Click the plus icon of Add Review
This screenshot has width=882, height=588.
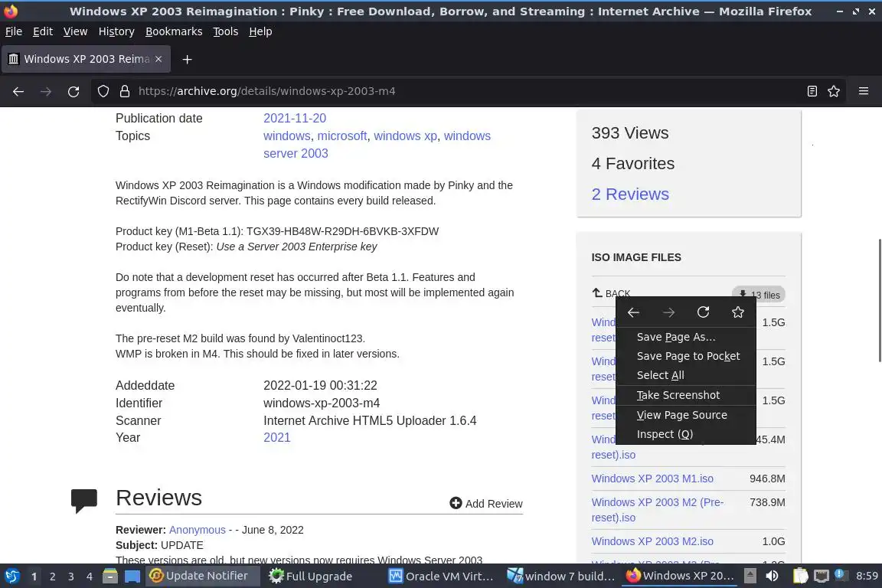click(x=456, y=503)
